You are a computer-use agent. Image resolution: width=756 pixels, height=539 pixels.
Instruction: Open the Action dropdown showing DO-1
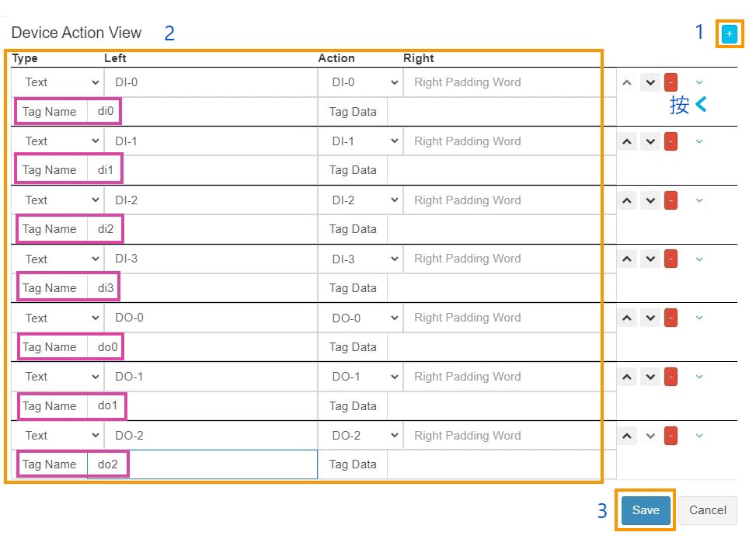pos(360,377)
